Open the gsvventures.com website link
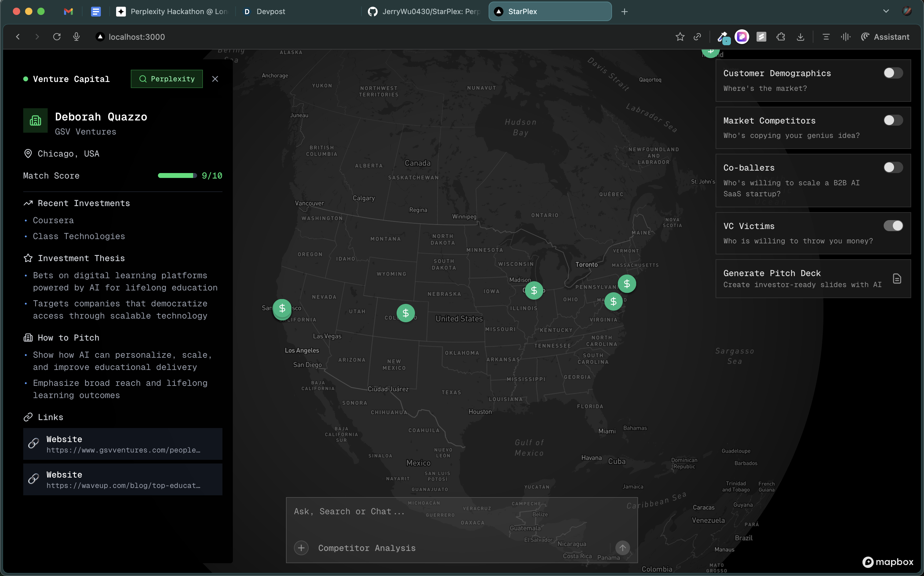The width and height of the screenshot is (924, 576). point(123,444)
